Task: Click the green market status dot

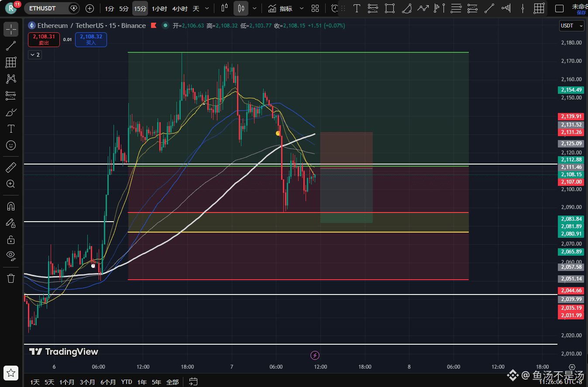Action: (165, 26)
